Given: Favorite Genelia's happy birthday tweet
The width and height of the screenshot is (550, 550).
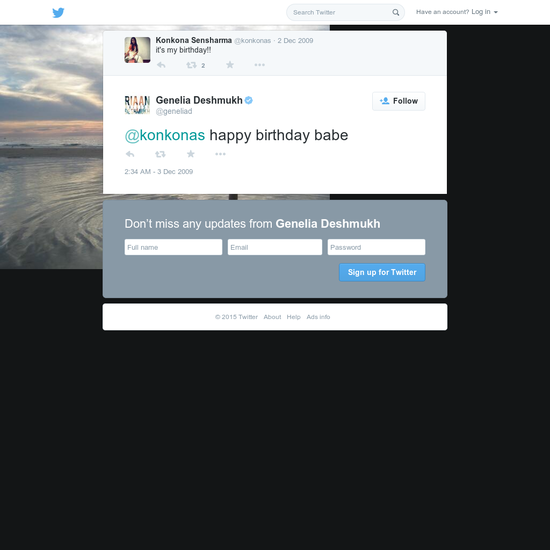Looking at the screenshot, I should tap(190, 154).
